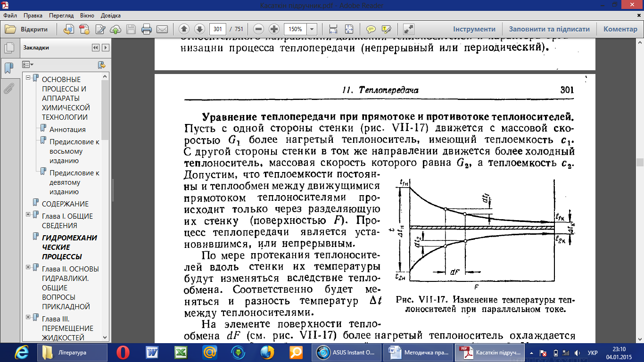Collapse the ОСНОВНЫЕ ПРОЦЕССЫ И АППАРАТЫ bookmark

[28, 77]
